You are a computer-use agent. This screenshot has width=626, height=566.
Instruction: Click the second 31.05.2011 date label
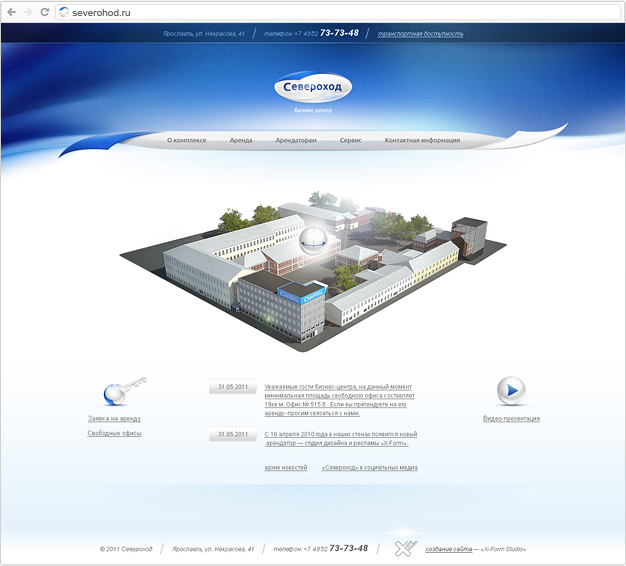point(233,434)
